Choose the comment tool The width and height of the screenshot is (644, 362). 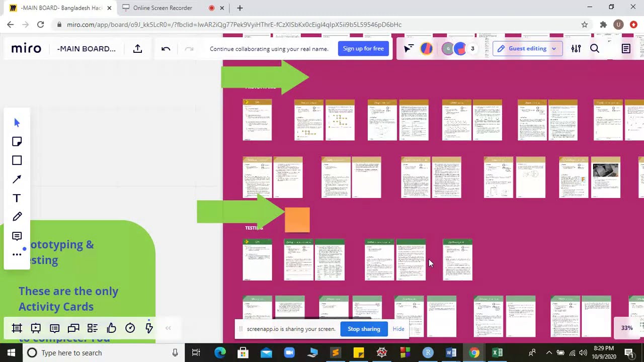pos(17,236)
